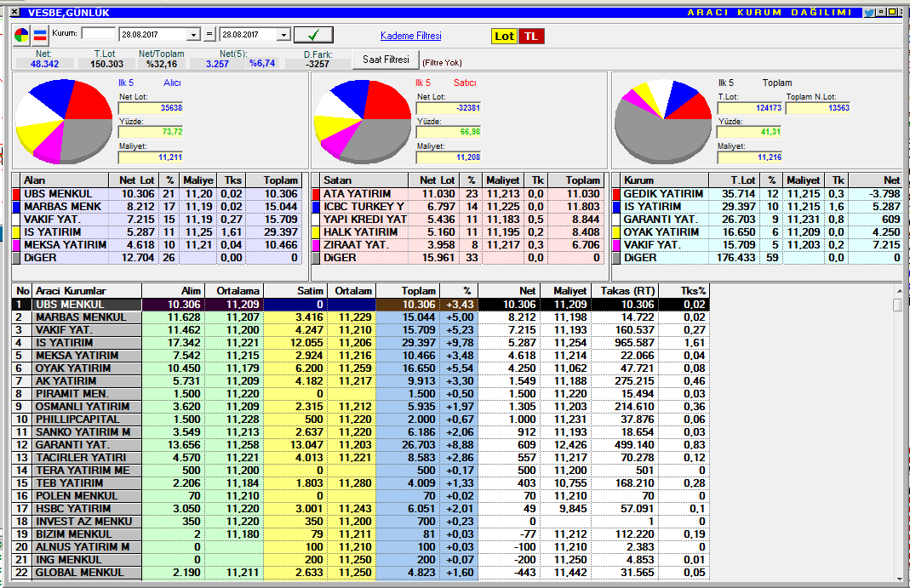The width and height of the screenshot is (910, 588).
Task: Sort by the Araci Kurumlar header
Action: tap(87, 291)
